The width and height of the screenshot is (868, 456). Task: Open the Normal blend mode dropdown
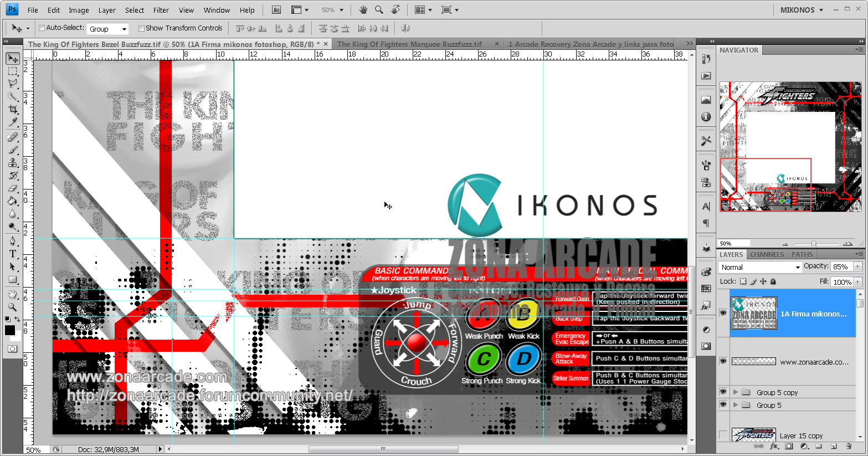pos(760,267)
